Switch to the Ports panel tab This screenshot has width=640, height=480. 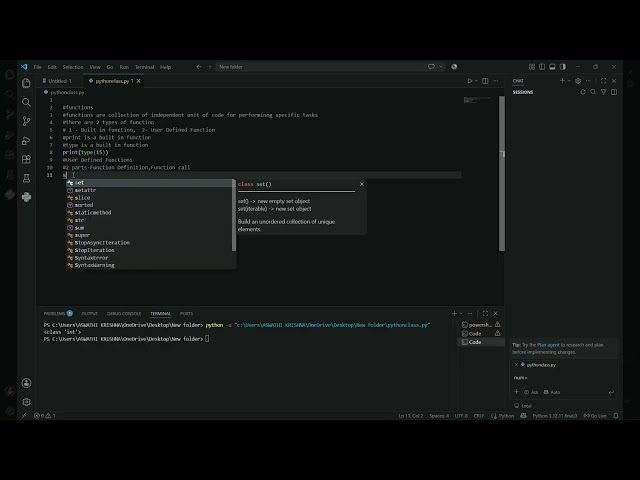[x=187, y=313]
